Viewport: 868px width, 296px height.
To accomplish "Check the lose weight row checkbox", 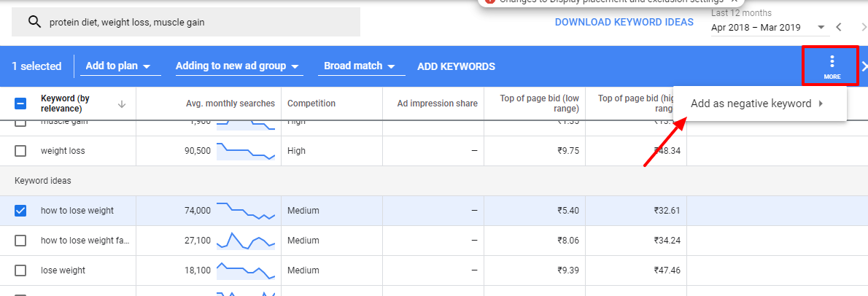I will [x=20, y=270].
